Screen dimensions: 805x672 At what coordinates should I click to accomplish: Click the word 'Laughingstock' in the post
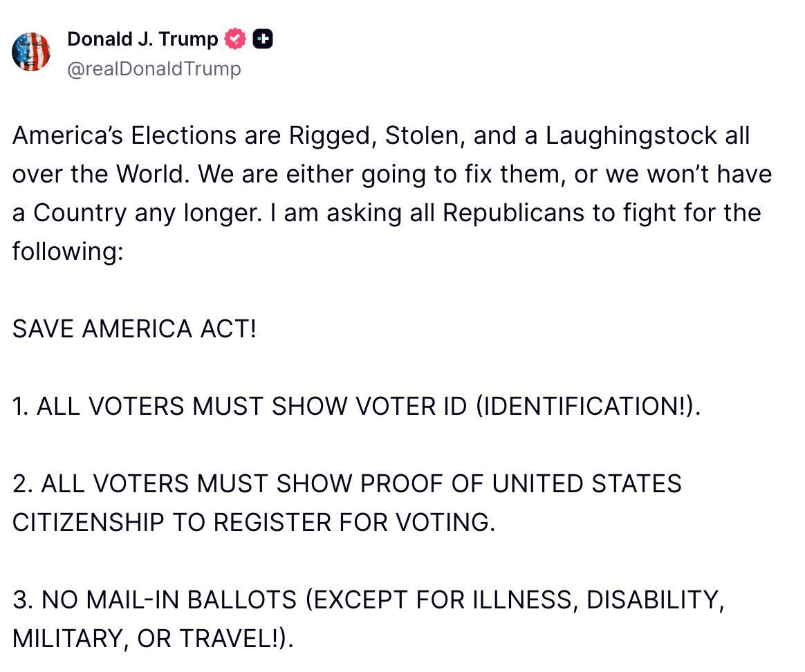point(631,135)
